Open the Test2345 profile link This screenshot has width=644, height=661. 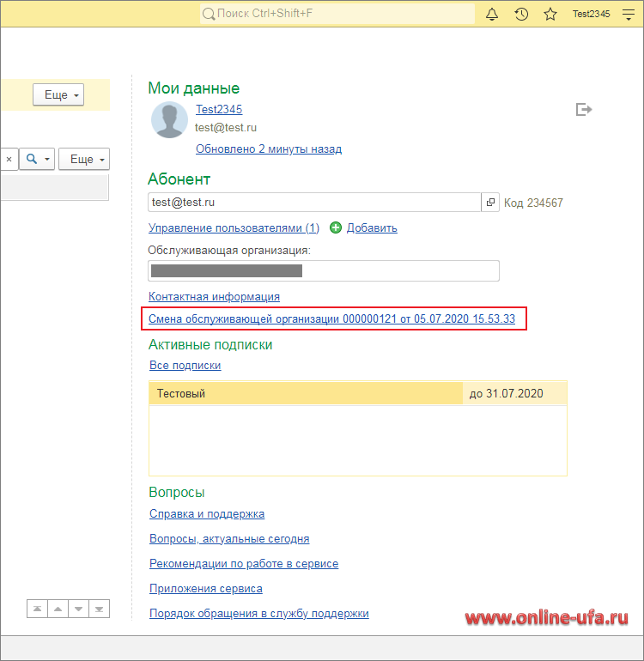coord(219,109)
